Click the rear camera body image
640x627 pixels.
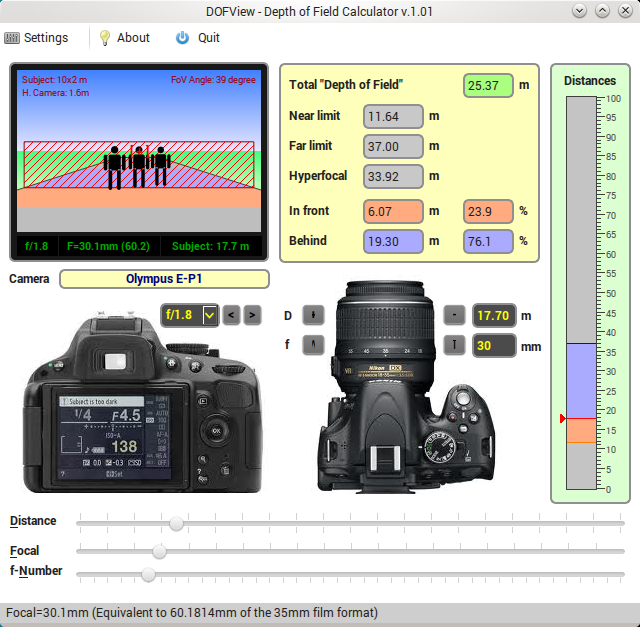pos(143,402)
